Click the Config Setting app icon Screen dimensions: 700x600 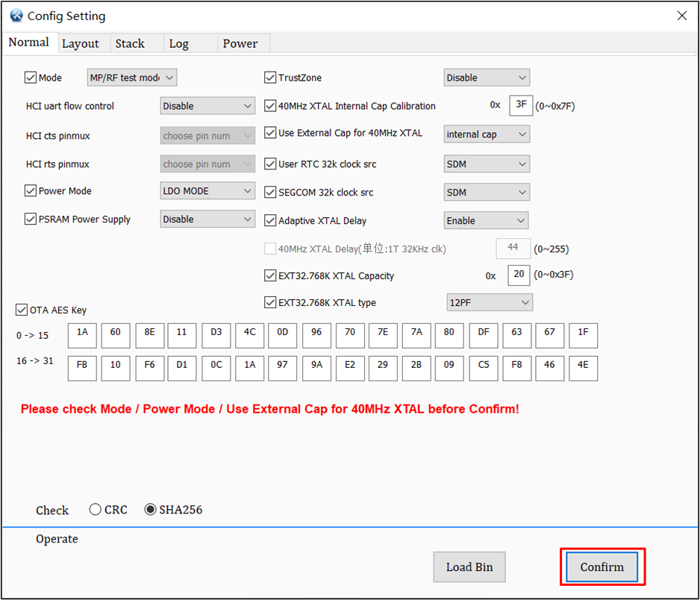[16, 16]
